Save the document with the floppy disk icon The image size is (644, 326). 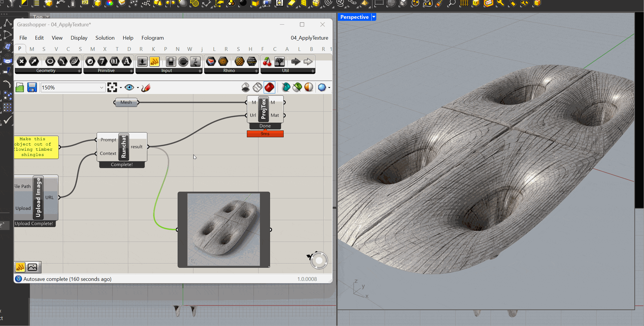pos(32,87)
